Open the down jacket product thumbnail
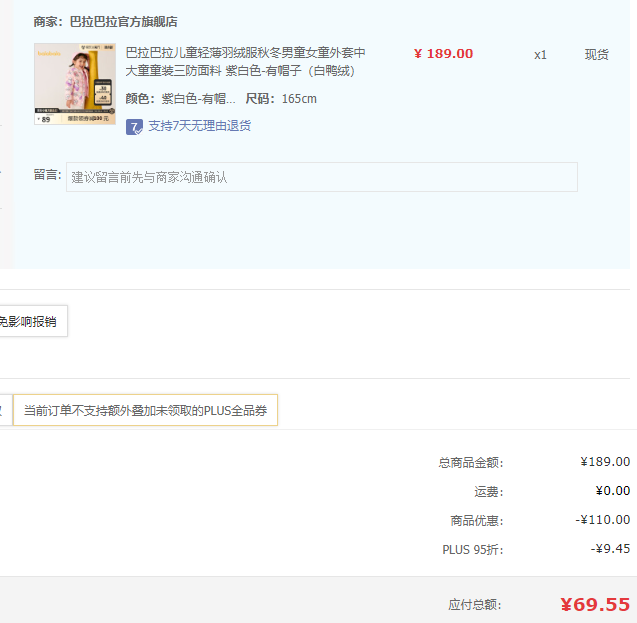 pyautogui.click(x=75, y=84)
